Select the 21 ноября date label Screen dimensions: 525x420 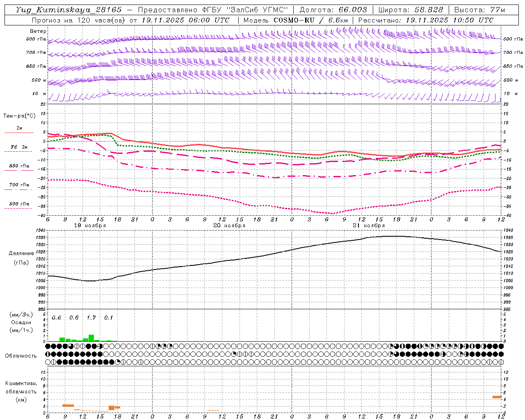coord(369,226)
